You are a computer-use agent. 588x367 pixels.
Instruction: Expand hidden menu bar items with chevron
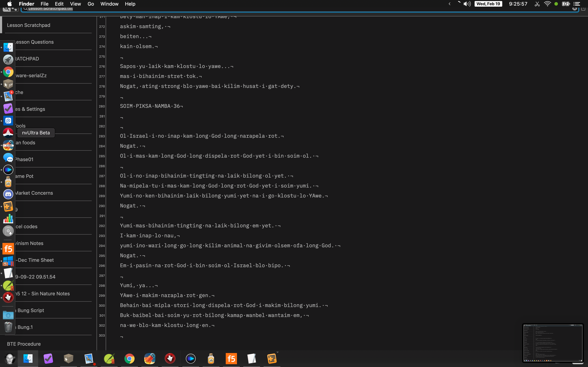click(450, 4)
